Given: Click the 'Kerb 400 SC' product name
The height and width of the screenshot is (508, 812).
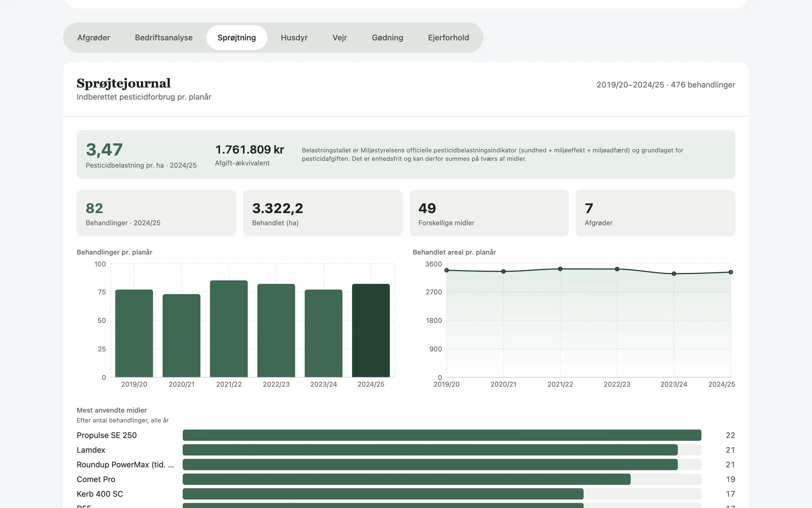Looking at the screenshot, I should (x=100, y=494).
